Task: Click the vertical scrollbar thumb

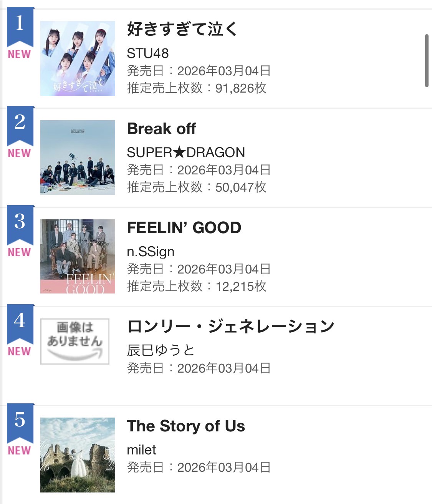Action: pyautogui.click(x=426, y=61)
